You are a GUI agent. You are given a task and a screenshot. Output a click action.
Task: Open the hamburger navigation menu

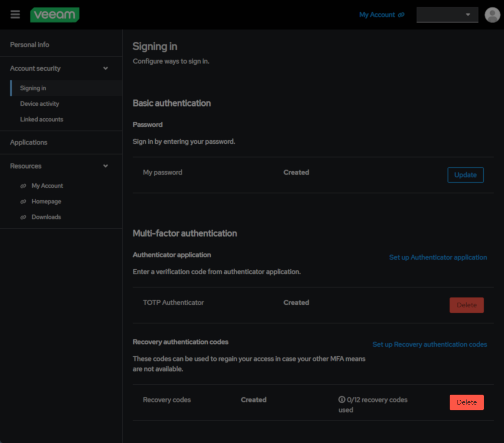coord(15,14)
